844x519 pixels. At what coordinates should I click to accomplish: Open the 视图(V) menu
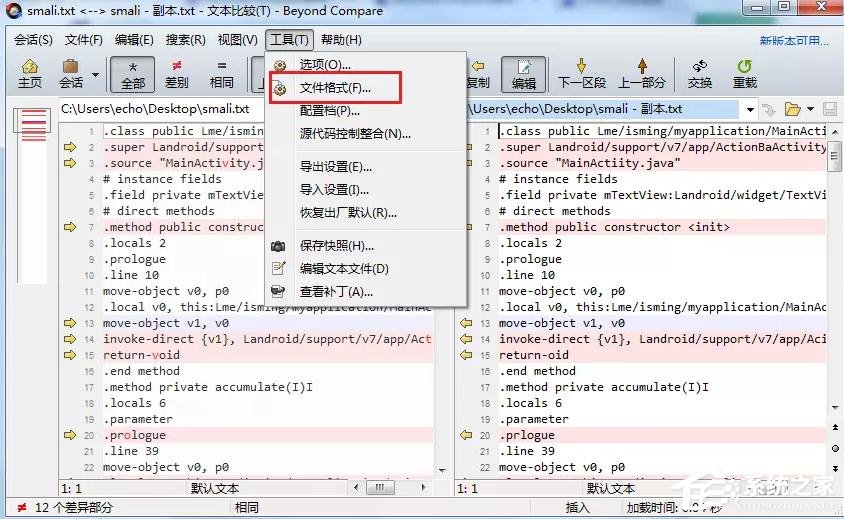(x=237, y=40)
